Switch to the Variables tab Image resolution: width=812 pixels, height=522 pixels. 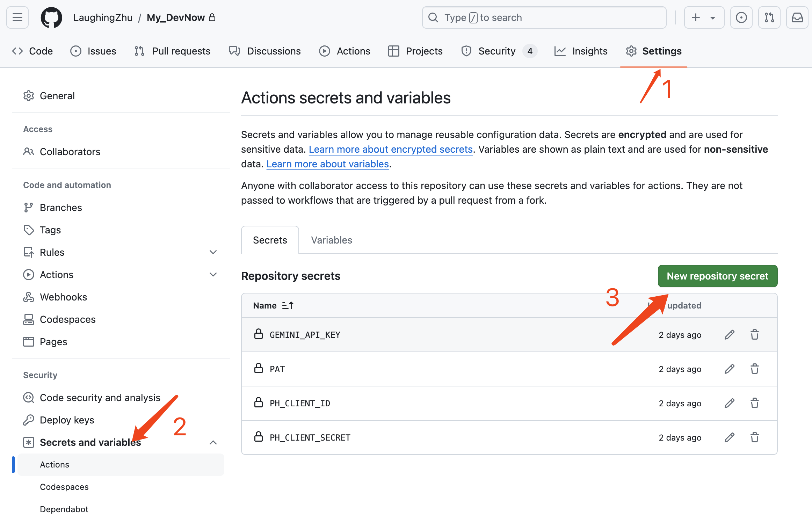pos(332,240)
